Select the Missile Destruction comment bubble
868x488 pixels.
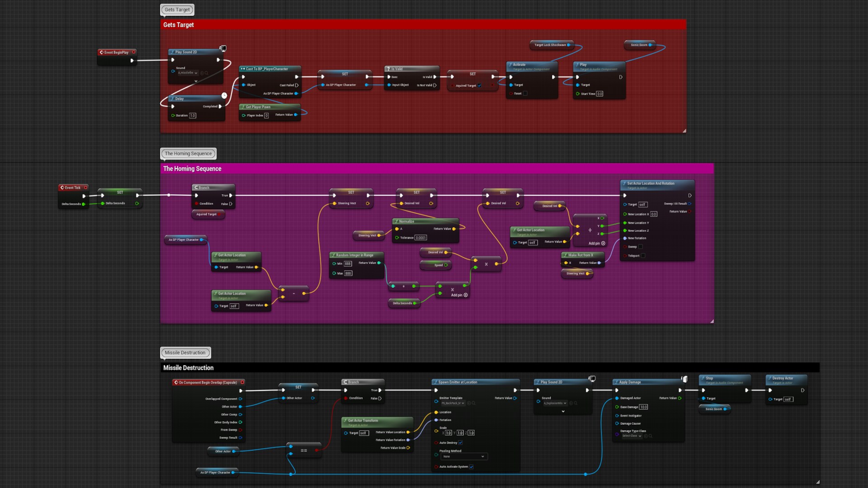(185, 353)
